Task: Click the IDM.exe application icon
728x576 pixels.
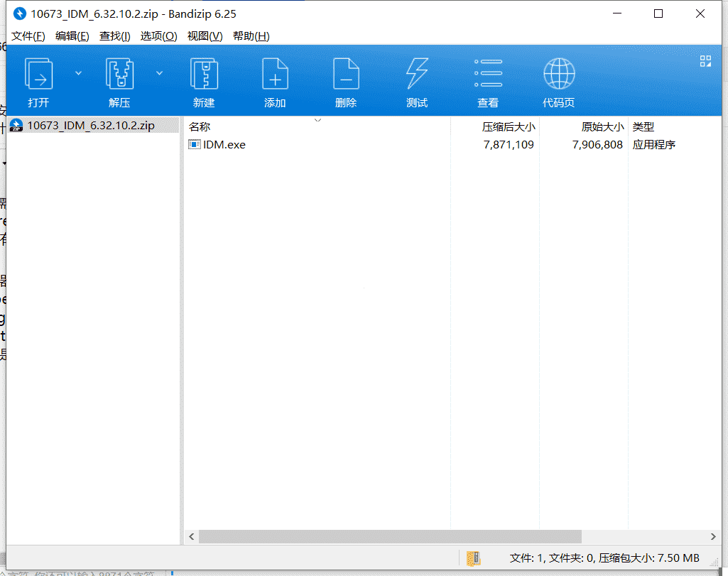Action: pos(194,144)
